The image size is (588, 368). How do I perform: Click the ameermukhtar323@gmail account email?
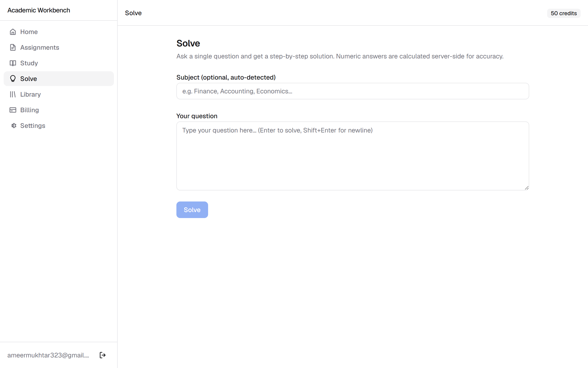point(48,355)
